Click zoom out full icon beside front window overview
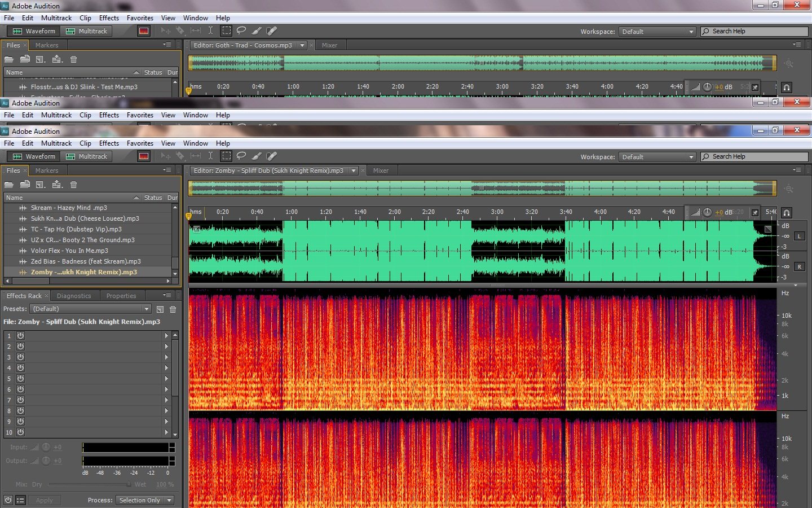 (x=789, y=189)
